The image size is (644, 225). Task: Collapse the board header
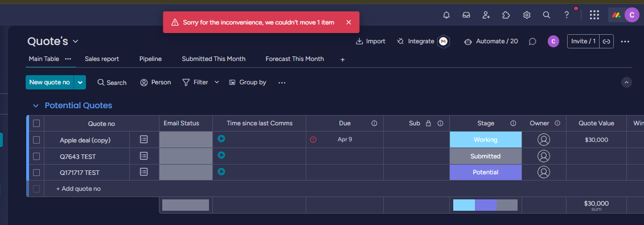point(626,82)
